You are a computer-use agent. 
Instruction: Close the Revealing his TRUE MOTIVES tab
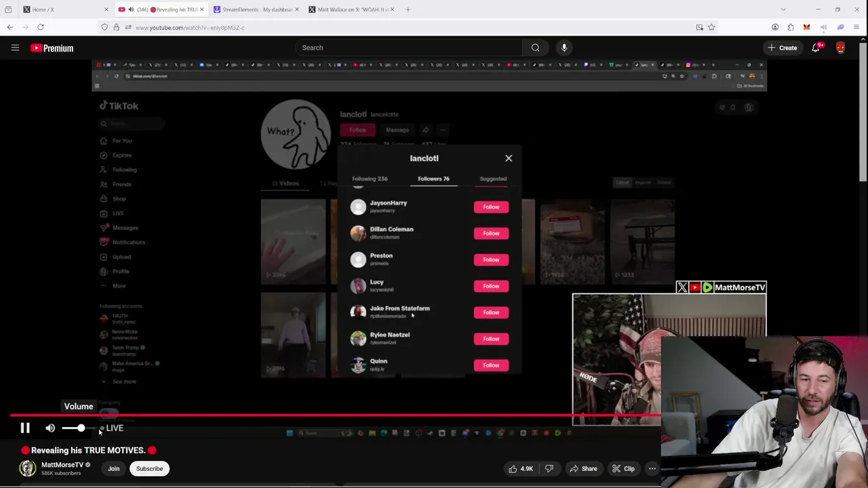[x=201, y=9]
